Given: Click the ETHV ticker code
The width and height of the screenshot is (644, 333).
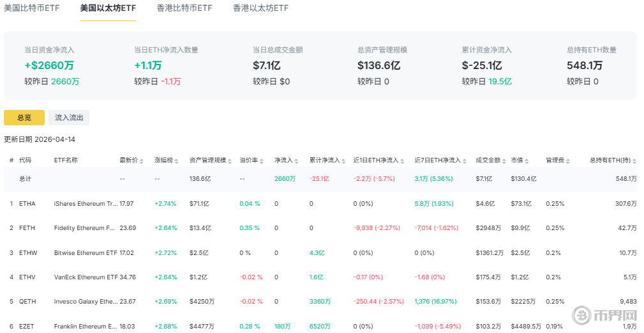Looking at the screenshot, I should 27,277.
